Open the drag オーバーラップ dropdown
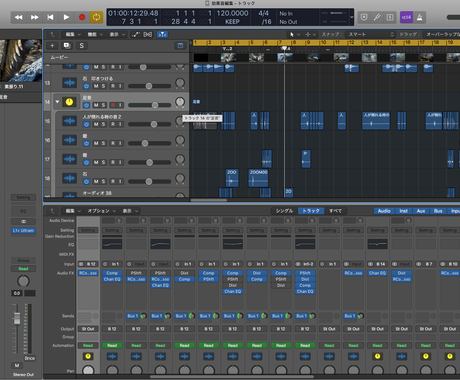 coord(442,34)
